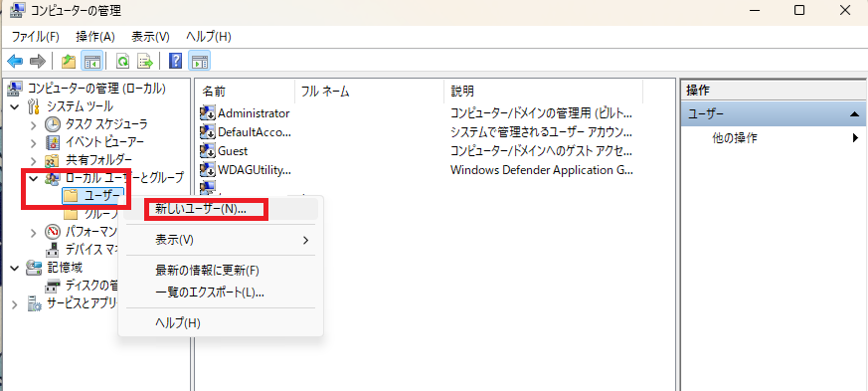Click the Forward arrow toolbar icon
The width and height of the screenshot is (868, 391).
pyautogui.click(x=37, y=61)
